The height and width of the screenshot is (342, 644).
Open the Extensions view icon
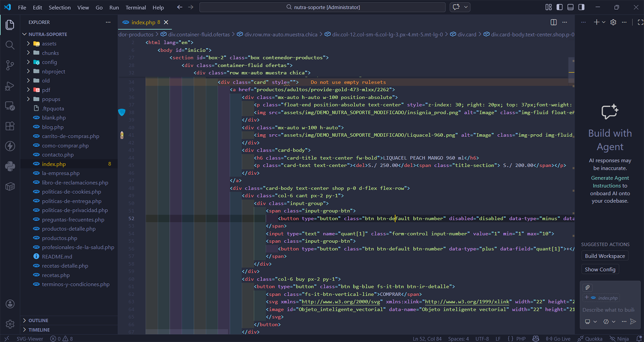(x=10, y=126)
